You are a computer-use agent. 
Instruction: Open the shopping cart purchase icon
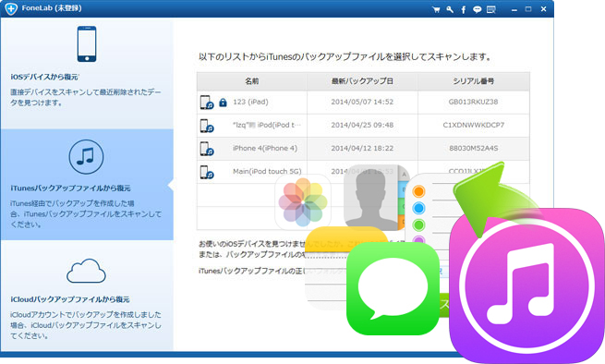coord(436,9)
